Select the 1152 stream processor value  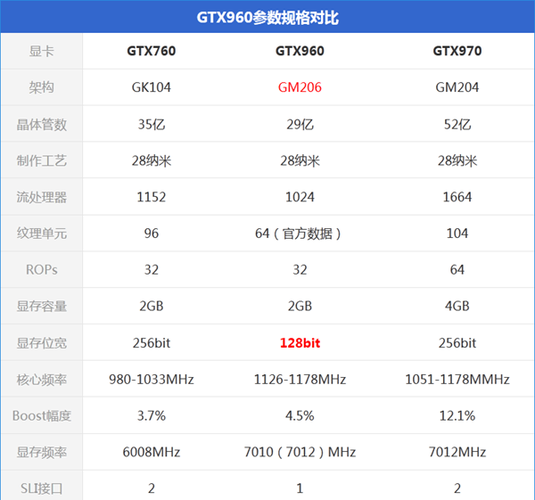pyautogui.click(x=151, y=197)
